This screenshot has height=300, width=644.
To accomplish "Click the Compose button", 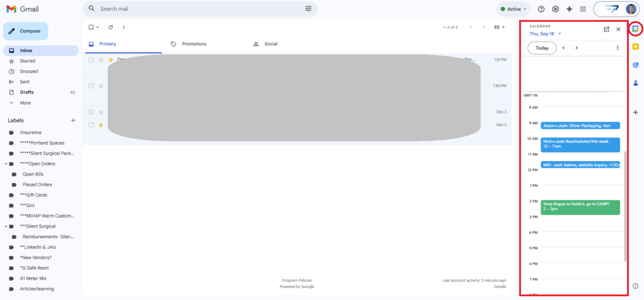I will (x=26, y=31).
